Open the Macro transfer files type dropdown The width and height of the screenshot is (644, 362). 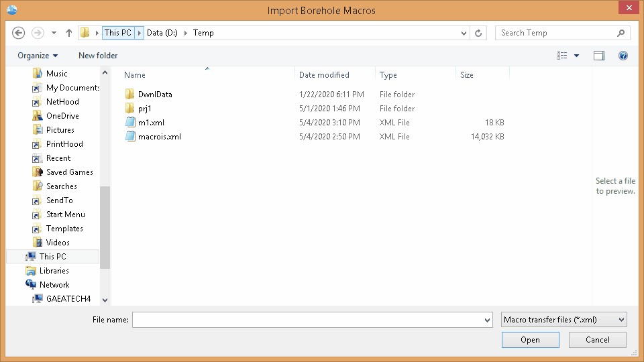point(563,320)
